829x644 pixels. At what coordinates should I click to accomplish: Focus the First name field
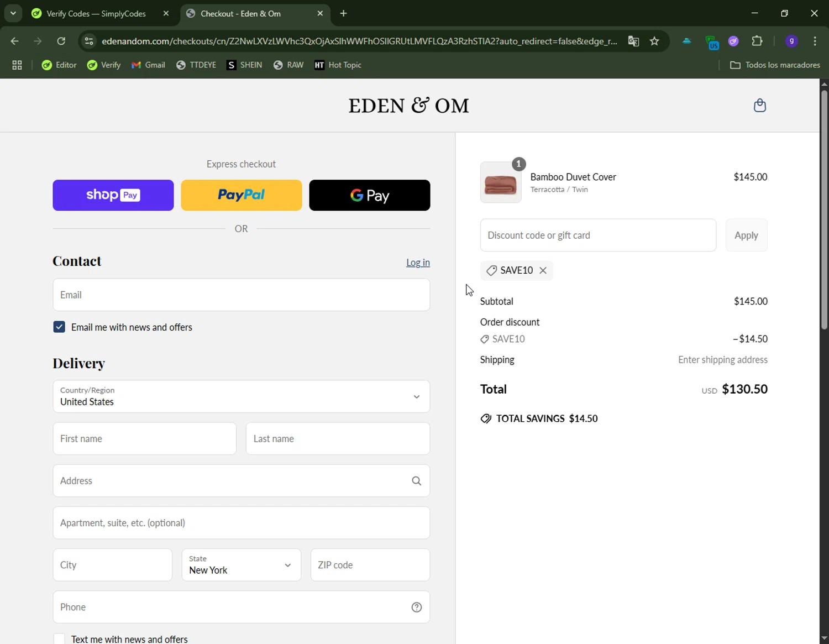pos(145,438)
